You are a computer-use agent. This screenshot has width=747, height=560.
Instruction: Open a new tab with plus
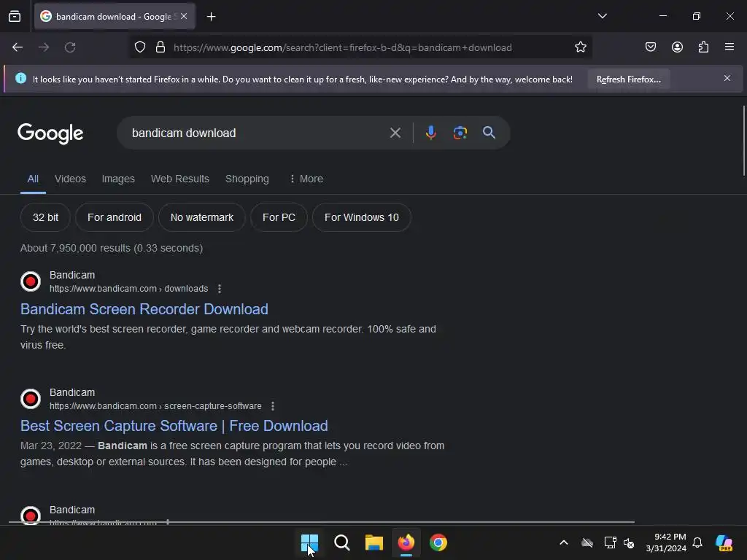click(211, 17)
